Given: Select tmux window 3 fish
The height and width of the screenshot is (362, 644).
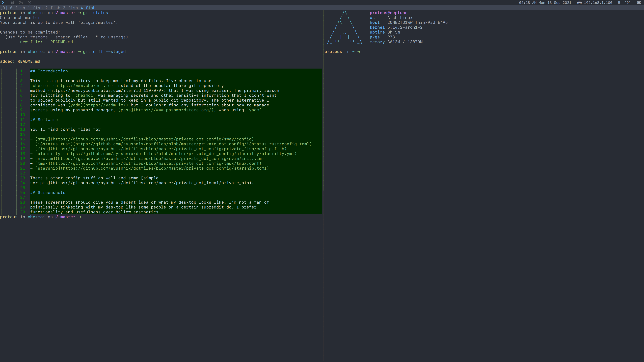Looking at the screenshot, I should coord(70,8).
